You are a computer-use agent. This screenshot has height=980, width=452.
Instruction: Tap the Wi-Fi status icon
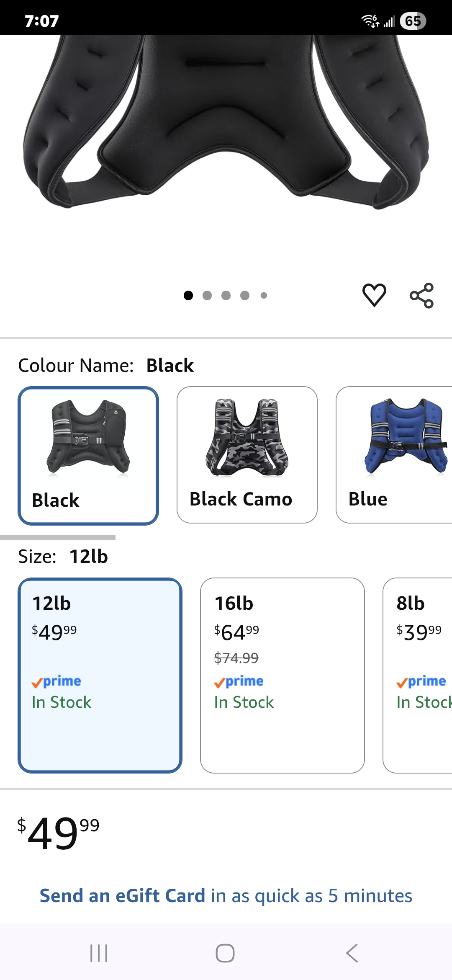coord(370,21)
